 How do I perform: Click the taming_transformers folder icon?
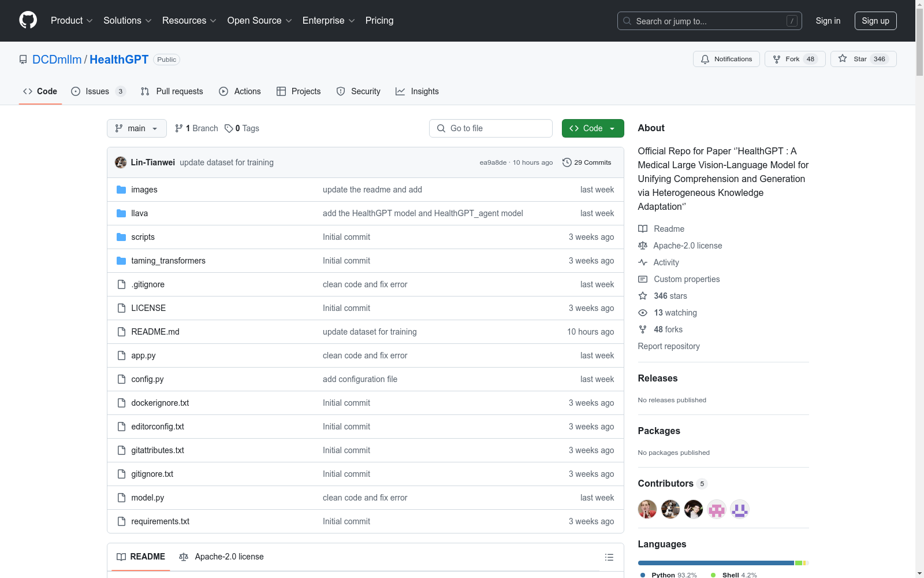[x=121, y=261]
